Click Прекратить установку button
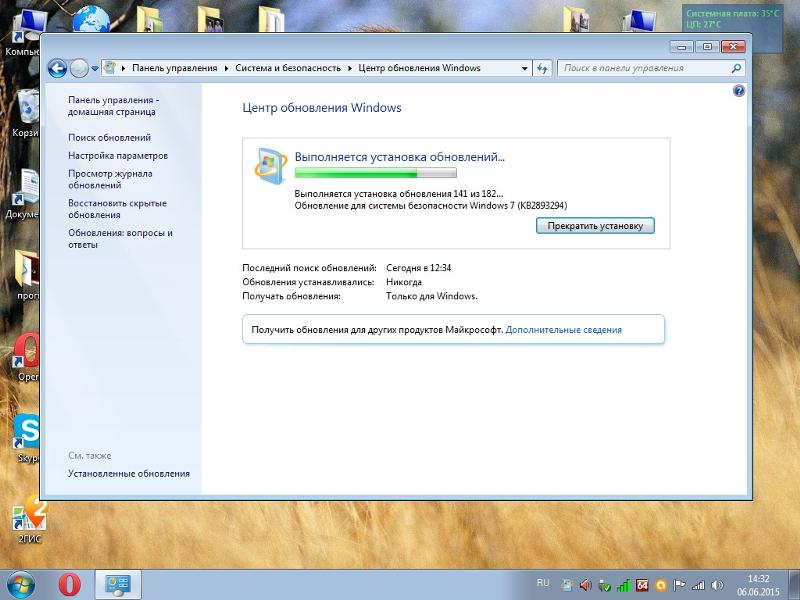The height and width of the screenshot is (600, 800). 595,226
